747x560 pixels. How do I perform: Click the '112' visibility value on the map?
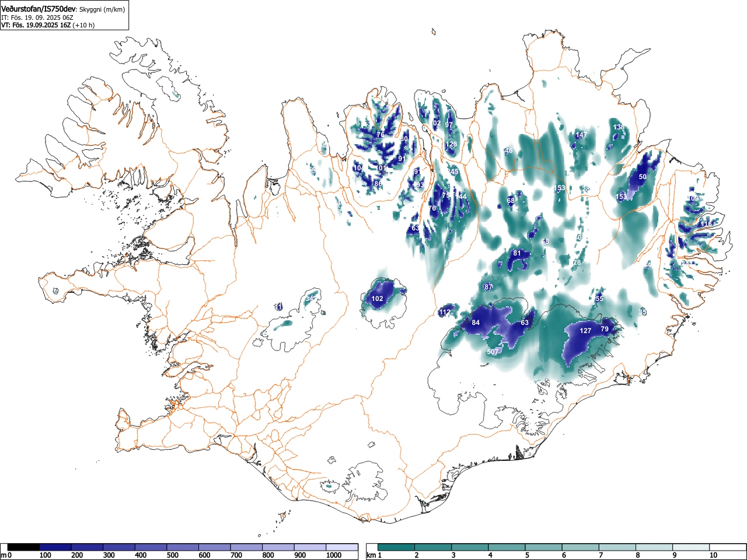pos(445,313)
